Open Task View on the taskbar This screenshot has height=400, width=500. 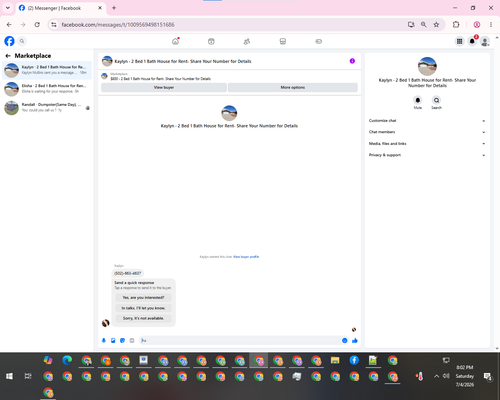(28, 376)
